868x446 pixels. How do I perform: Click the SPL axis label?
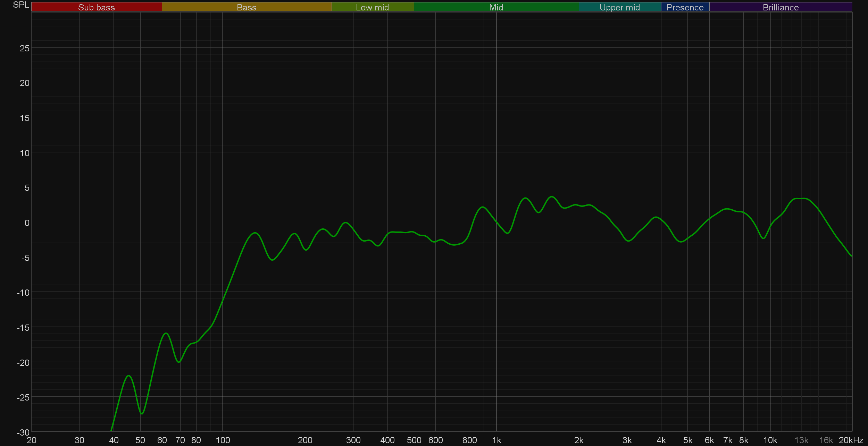21,5
